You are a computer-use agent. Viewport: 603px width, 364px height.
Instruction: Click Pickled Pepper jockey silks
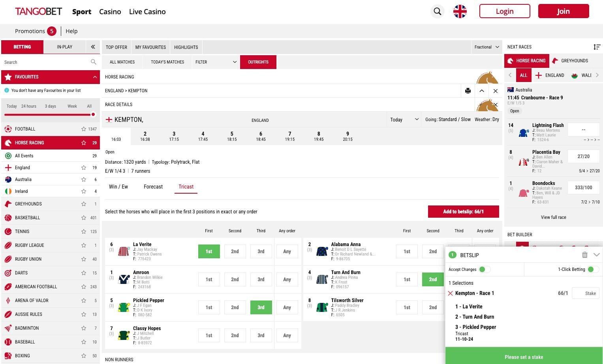pyautogui.click(x=124, y=308)
